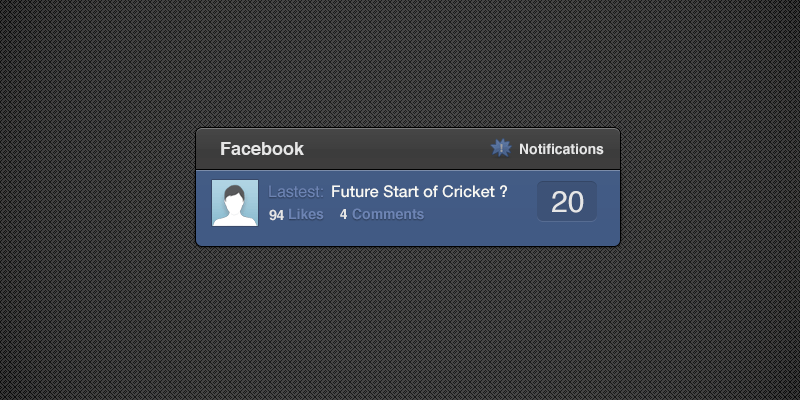Screen dimensions: 800x400
Task: Click the blue panel area below the 20 counter
Action: pos(567,233)
